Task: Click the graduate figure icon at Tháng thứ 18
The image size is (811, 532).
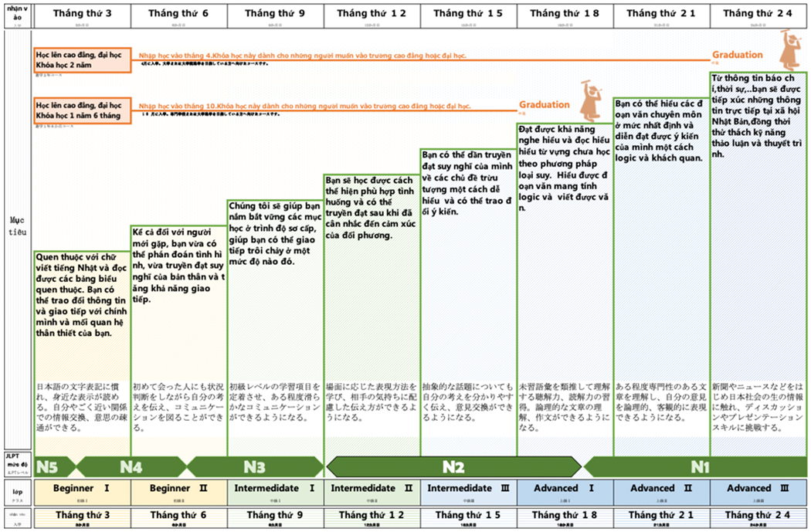Action: (591, 99)
